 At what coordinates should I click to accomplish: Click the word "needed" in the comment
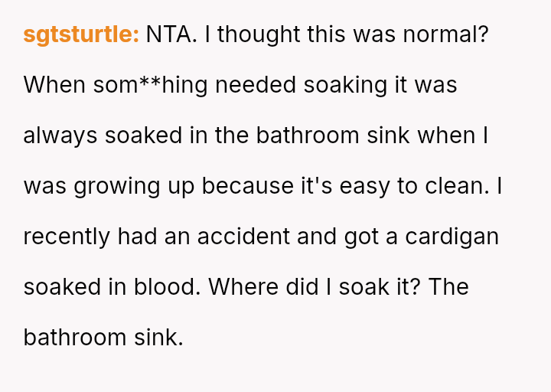[256, 85]
